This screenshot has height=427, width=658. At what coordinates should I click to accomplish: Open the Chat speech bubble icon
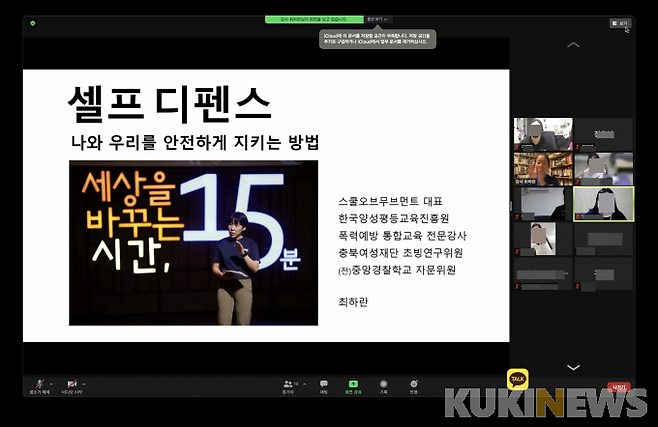[324, 384]
